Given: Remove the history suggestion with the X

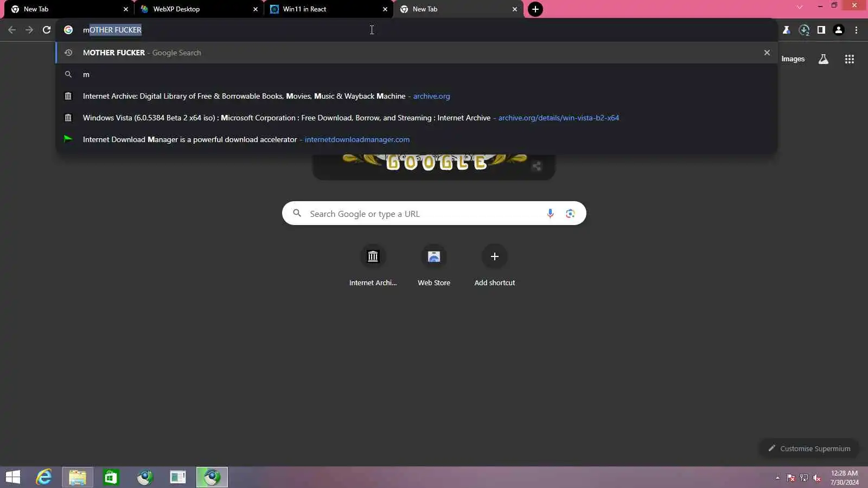Looking at the screenshot, I should coord(767,53).
